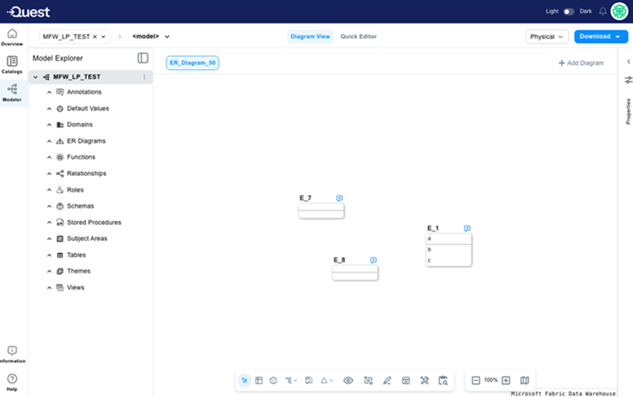
Task: Click the E_1 entity comment icon
Action: pos(467,228)
